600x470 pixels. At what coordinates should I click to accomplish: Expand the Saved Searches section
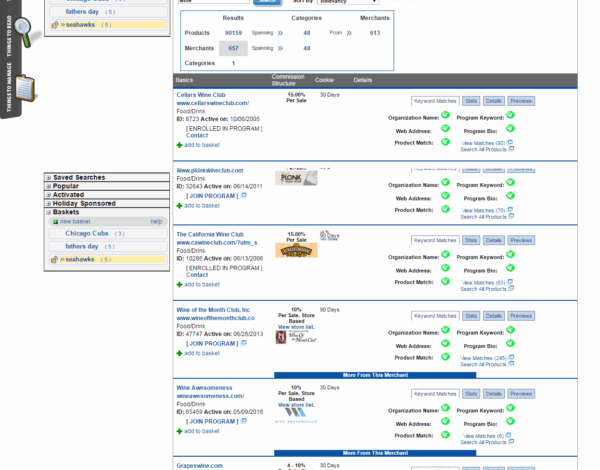click(x=48, y=177)
